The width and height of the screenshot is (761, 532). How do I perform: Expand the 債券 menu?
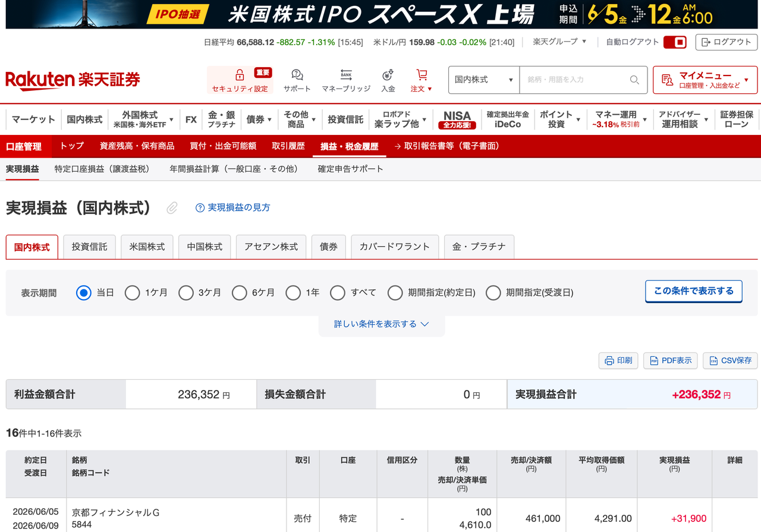click(x=259, y=119)
